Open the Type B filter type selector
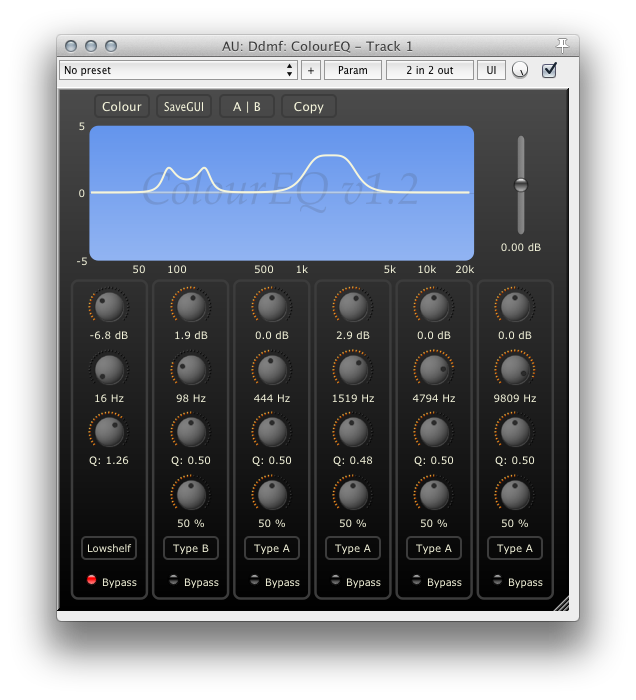The height and width of the screenshot is (700, 636). [x=191, y=548]
